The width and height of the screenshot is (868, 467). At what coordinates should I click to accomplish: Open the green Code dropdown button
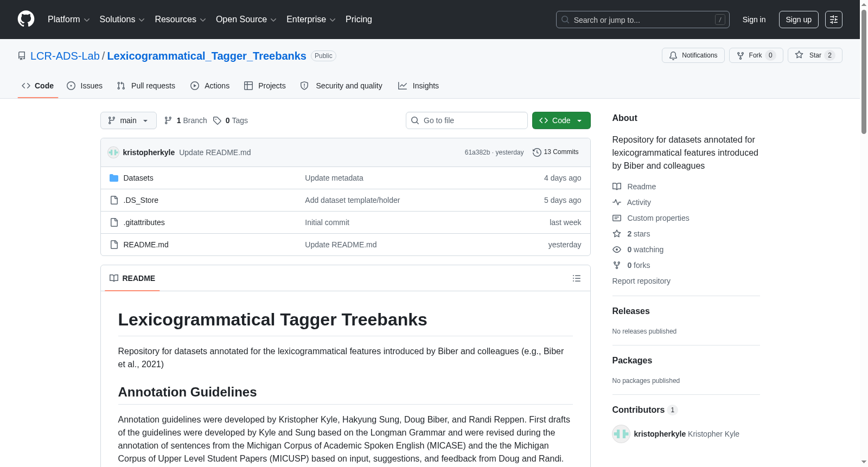click(561, 120)
